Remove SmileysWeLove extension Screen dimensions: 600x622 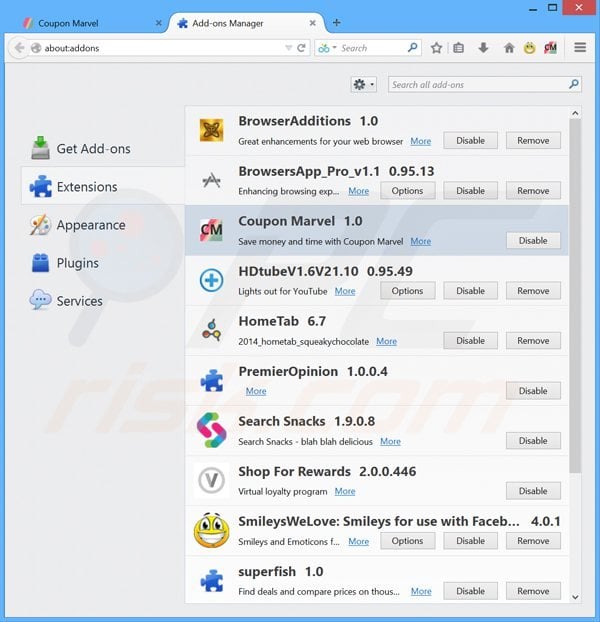tap(533, 541)
